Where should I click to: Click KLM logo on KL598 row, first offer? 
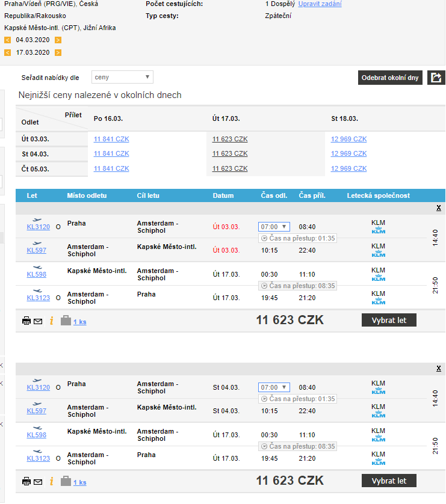pyautogui.click(x=379, y=278)
